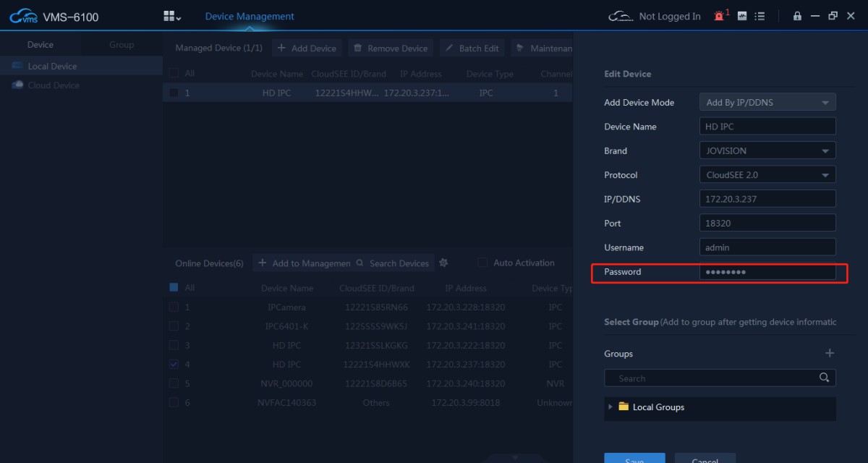This screenshot has height=463, width=868.
Task: Expand the Brand JOVISION dropdown
Action: click(767, 150)
